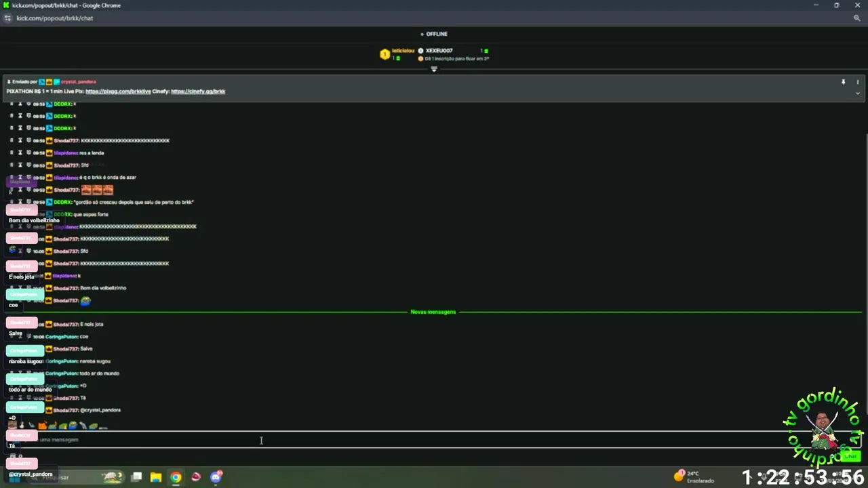Ban the author of 'res a lenda'
The height and width of the screenshot is (488, 868).
pos(28,153)
